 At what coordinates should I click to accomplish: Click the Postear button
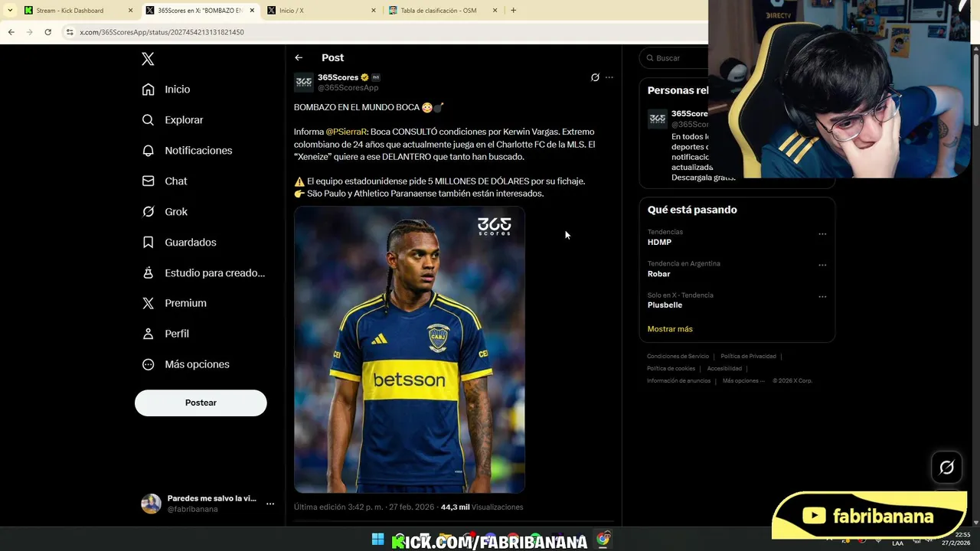(201, 403)
